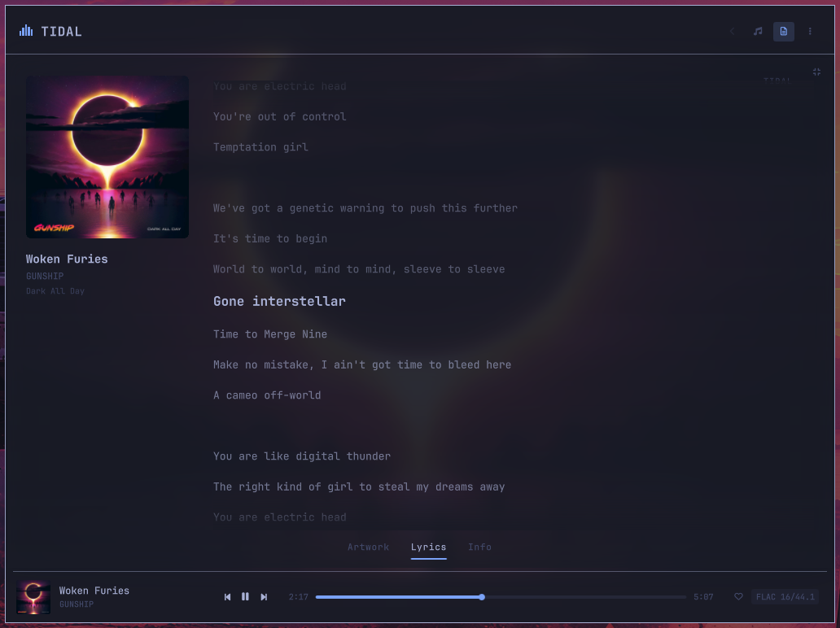Jump to lyric "Time to Merge Nine"
Viewport: 840px width, 628px height.
pyautogui.click(x=270, y=334)
